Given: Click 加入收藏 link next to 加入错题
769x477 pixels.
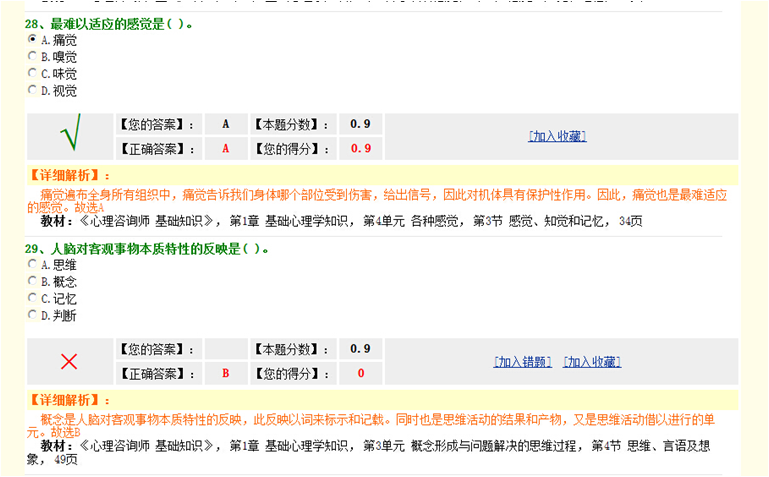Looking at the screenshot, I should (x=592, y=362).
